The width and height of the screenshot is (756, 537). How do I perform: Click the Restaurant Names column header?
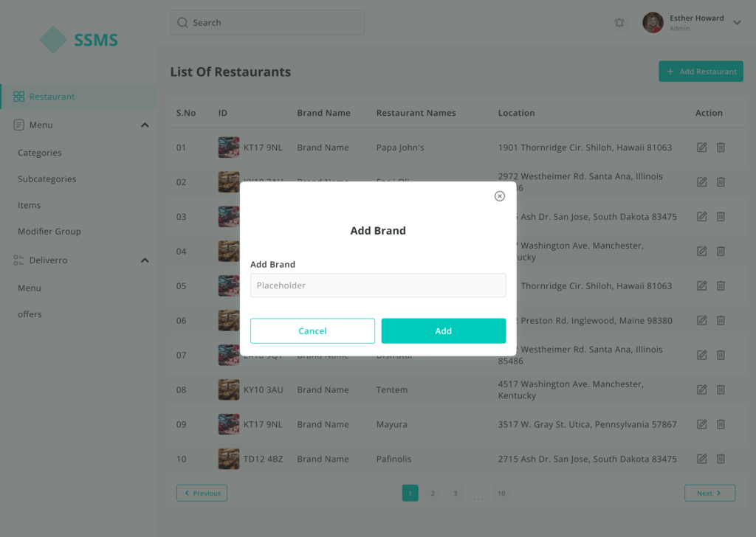[416, 113]
